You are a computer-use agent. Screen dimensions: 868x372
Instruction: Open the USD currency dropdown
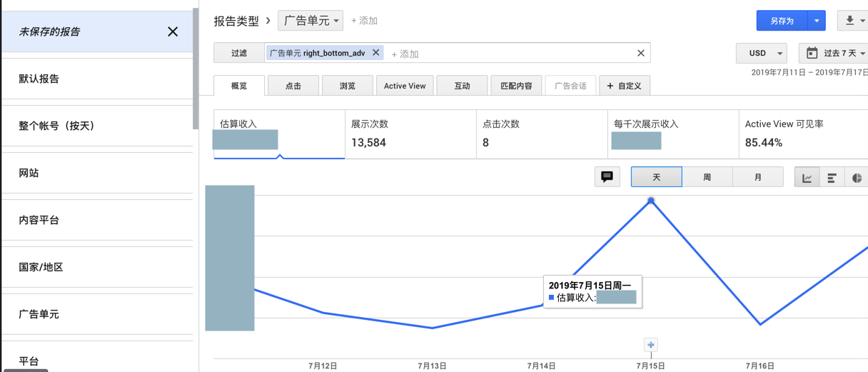click(x=761, y=53)
